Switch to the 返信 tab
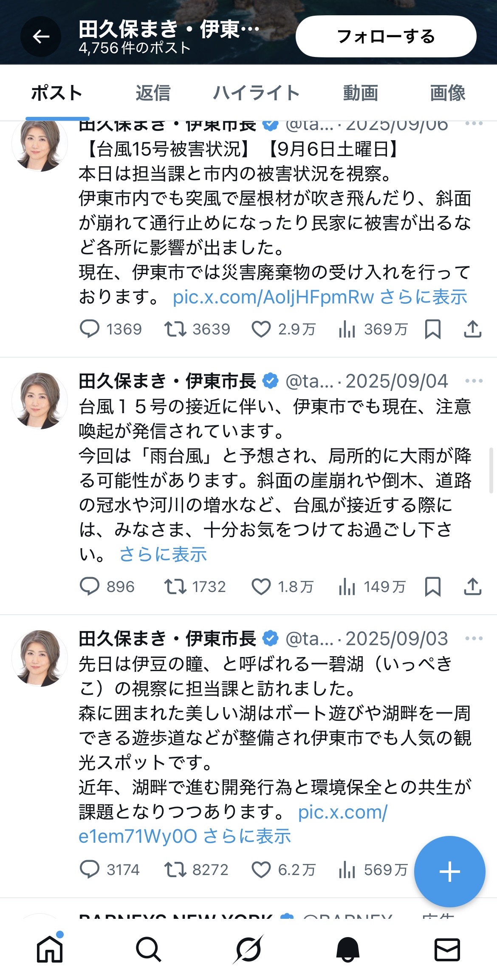 tap(153, 93)
